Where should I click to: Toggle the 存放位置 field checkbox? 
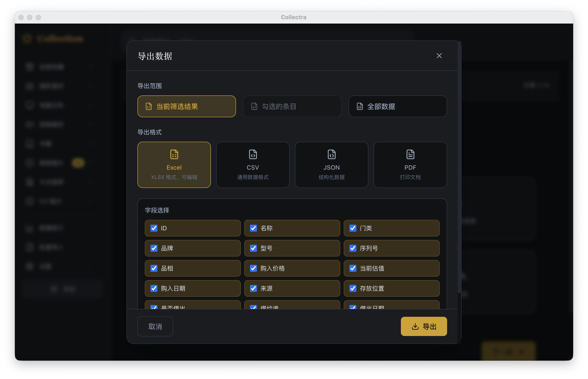353,288
